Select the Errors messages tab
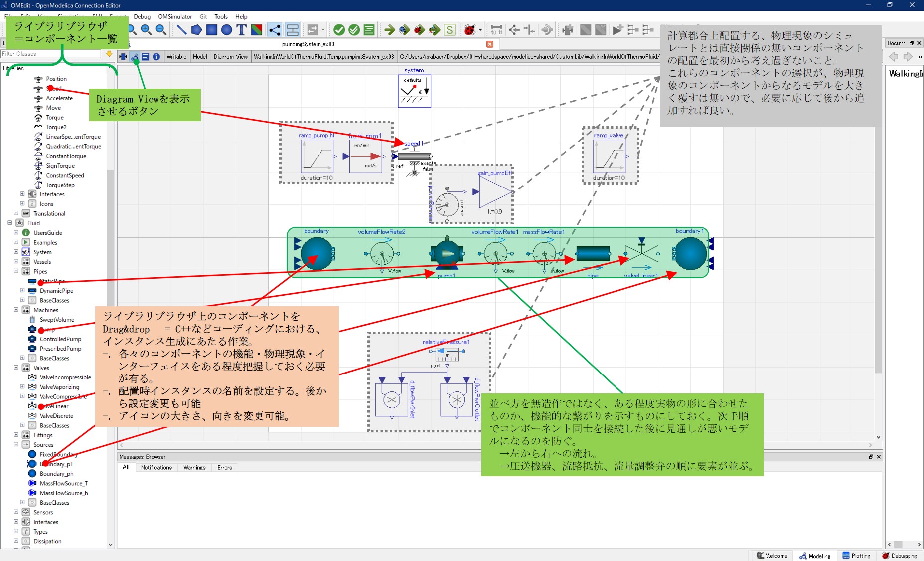Image resolution: width=924 pixels, height=561 pixels. point(225,468)
